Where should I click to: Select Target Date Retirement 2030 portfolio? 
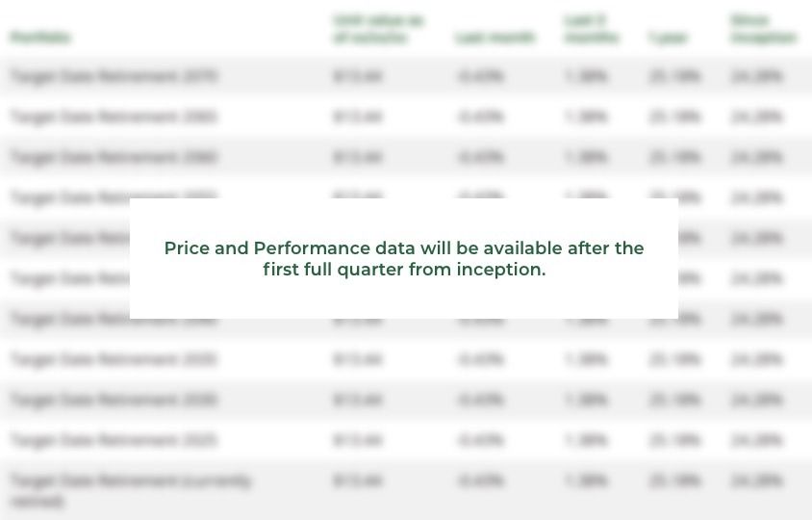click(114, 400)
